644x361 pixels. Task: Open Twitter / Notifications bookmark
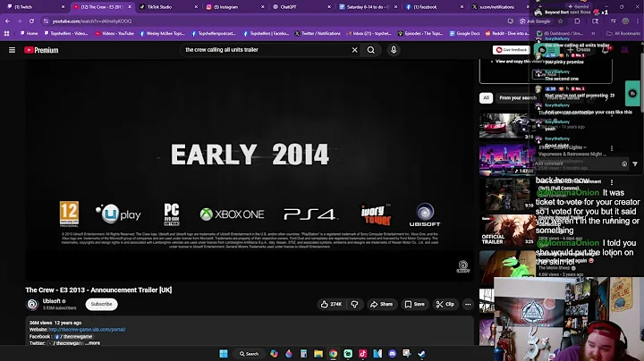318,33
